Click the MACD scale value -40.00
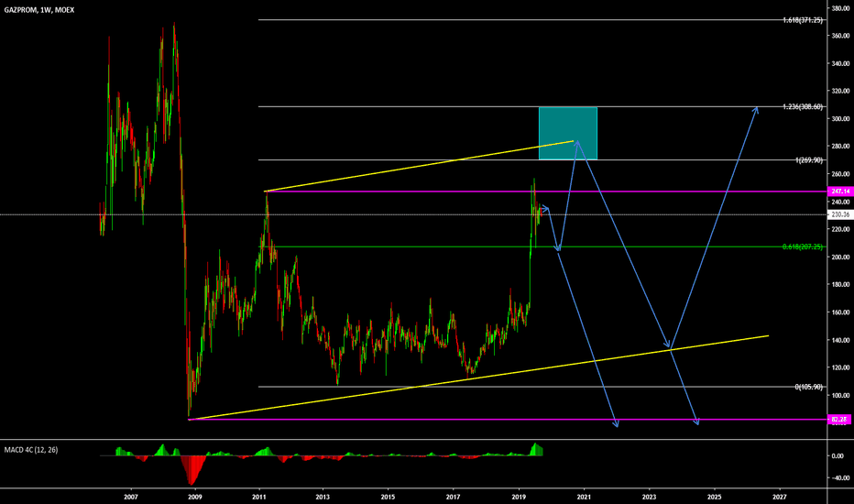Viewport: 854px width, 504px height. [839, 477]
